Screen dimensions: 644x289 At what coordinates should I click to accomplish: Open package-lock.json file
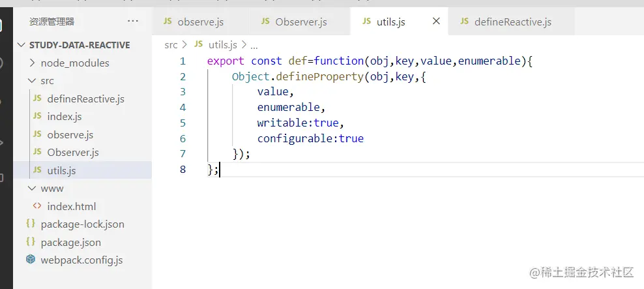click(x=82, y=224)
